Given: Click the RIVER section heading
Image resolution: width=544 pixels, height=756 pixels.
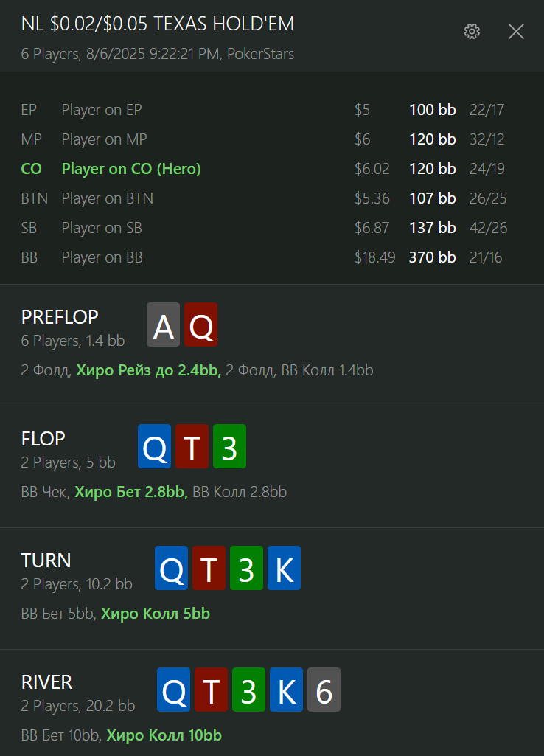Looking at the screenshot, I should pyautogui.click(x=46, y=682).
